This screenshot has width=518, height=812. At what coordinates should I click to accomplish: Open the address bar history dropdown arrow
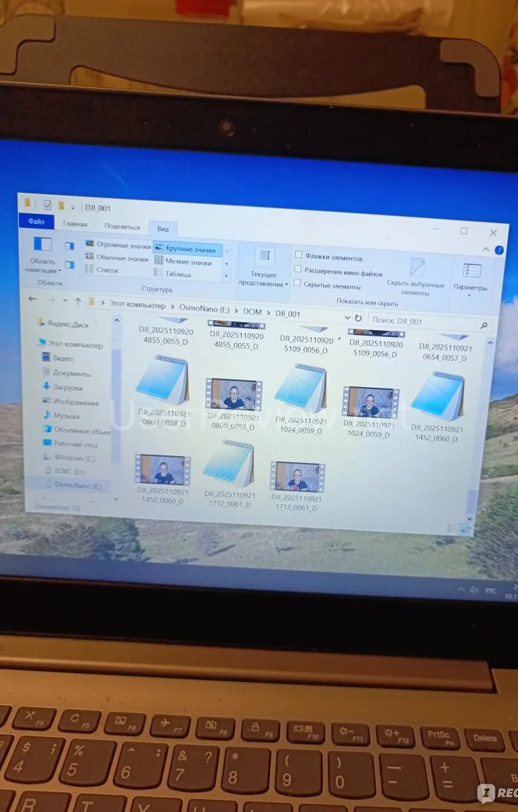(347, 317)
